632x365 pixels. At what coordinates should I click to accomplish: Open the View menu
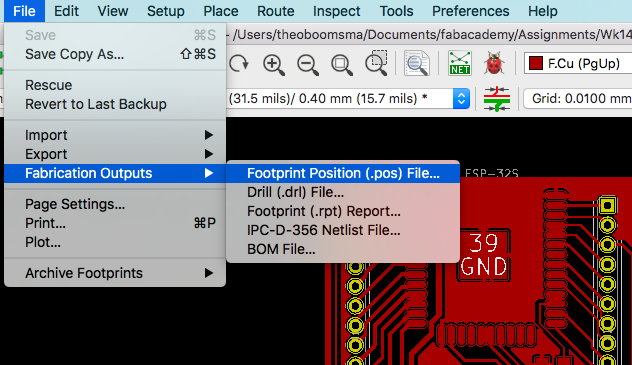pos(113,11)
